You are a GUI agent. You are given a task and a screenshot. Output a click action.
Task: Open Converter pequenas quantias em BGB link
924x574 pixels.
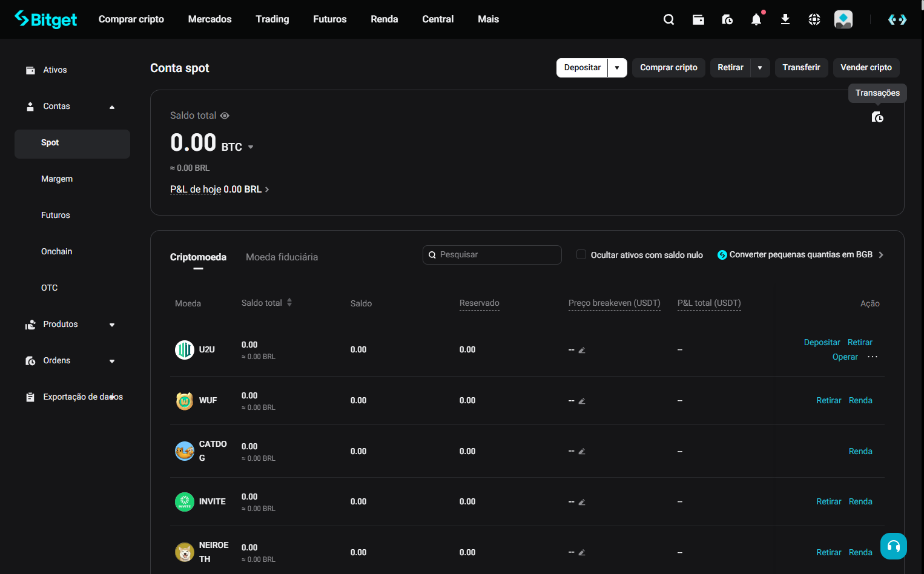(x=800, y=255)
